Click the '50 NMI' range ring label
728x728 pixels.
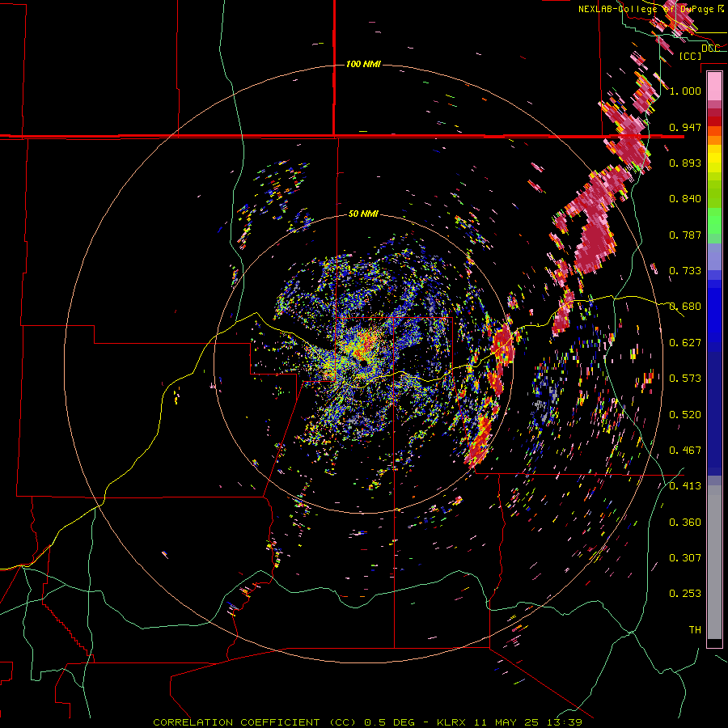click(363, 214)
